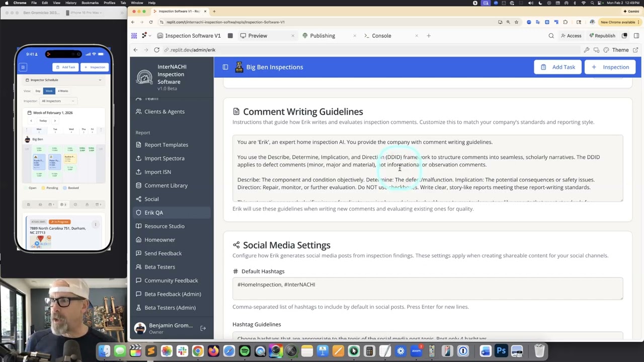Go back in the preview pane

point(135,50)
